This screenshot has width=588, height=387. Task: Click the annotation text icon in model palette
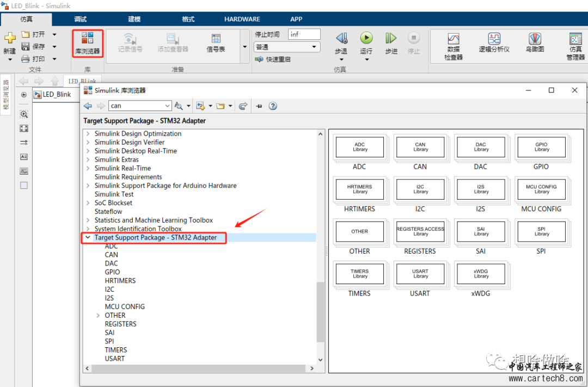click(x=24, y=157)
